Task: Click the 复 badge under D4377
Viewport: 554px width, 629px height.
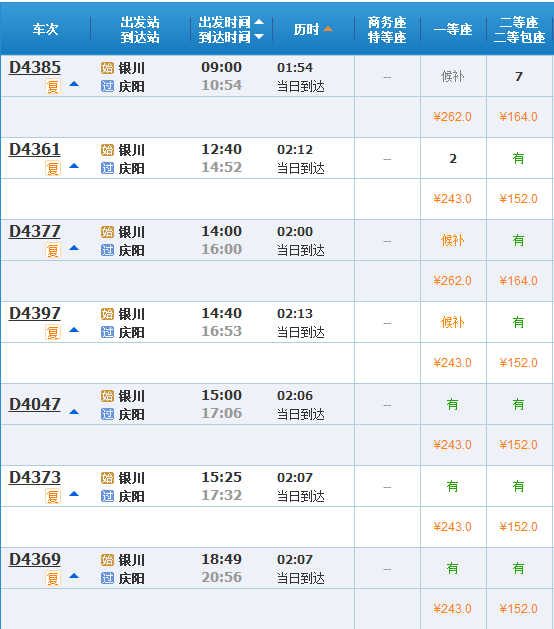Action: pos(53,250)
